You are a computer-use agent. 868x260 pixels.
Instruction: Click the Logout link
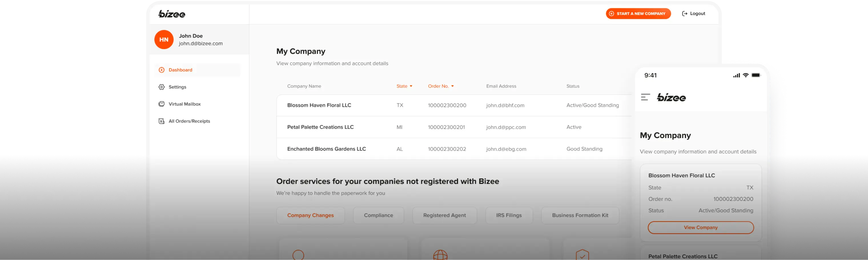click(x=694, y=14)
